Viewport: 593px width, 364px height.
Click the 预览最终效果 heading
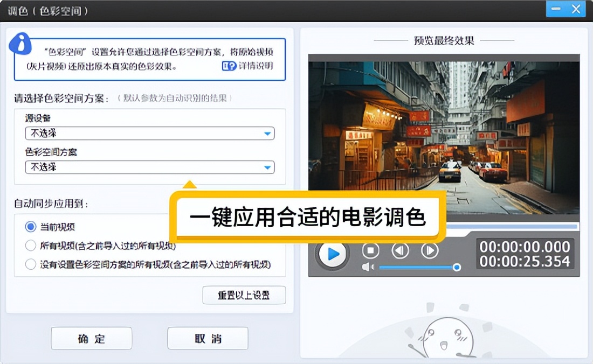(x=444, y=40)
